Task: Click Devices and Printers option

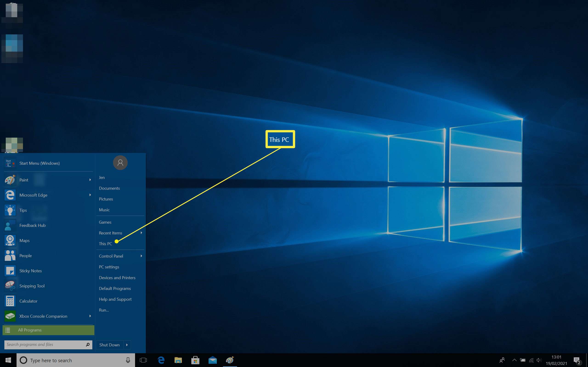Action: [x=117, y=277]
